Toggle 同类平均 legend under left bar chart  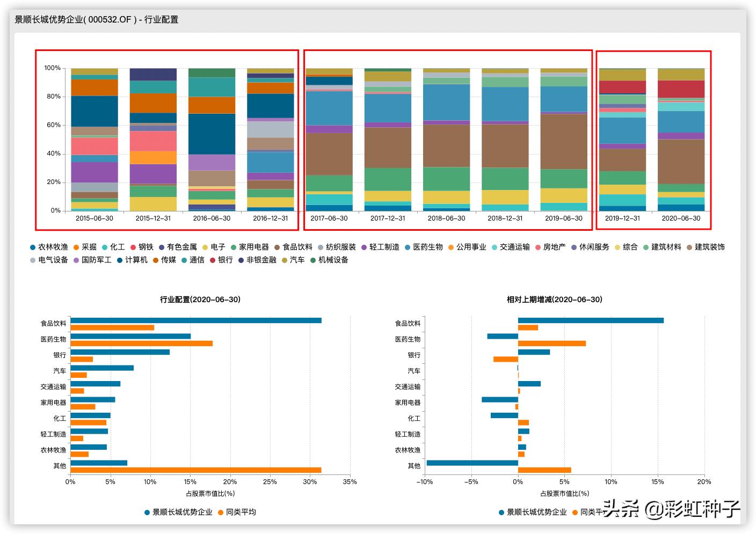(x=236, y=512)
